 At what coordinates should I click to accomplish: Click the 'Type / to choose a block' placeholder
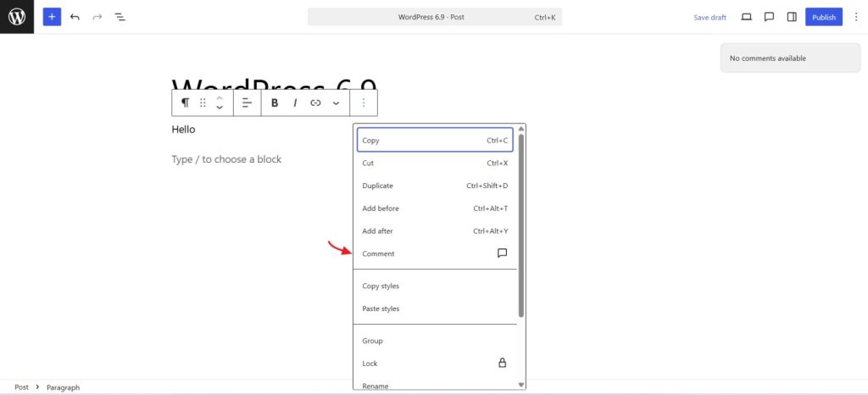pos(226,159)
